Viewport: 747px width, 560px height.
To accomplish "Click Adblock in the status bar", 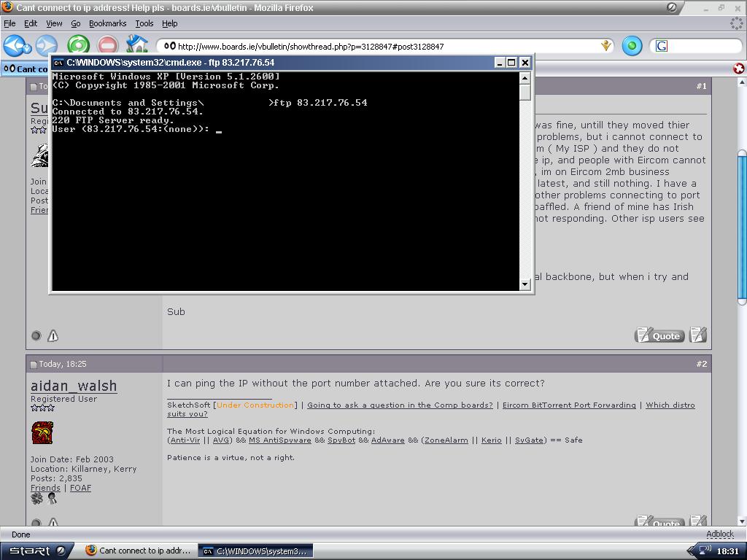I will pos(720,534).
